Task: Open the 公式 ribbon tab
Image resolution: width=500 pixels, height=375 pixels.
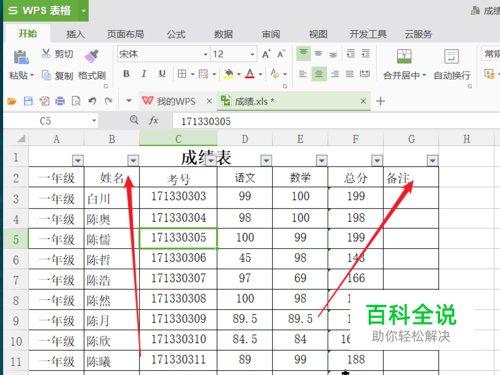Action: 176,34
